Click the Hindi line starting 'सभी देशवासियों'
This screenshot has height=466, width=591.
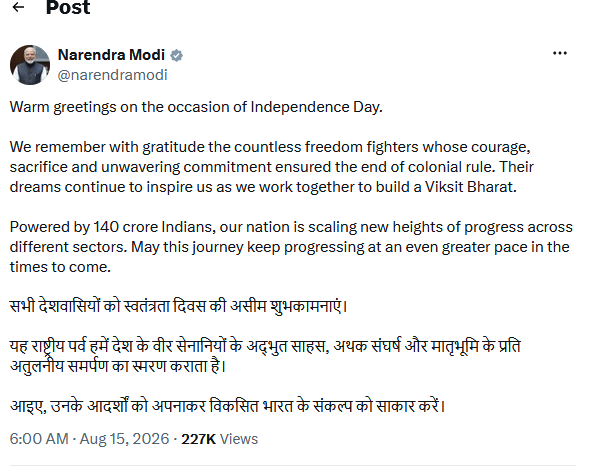(x=178, y=306)
